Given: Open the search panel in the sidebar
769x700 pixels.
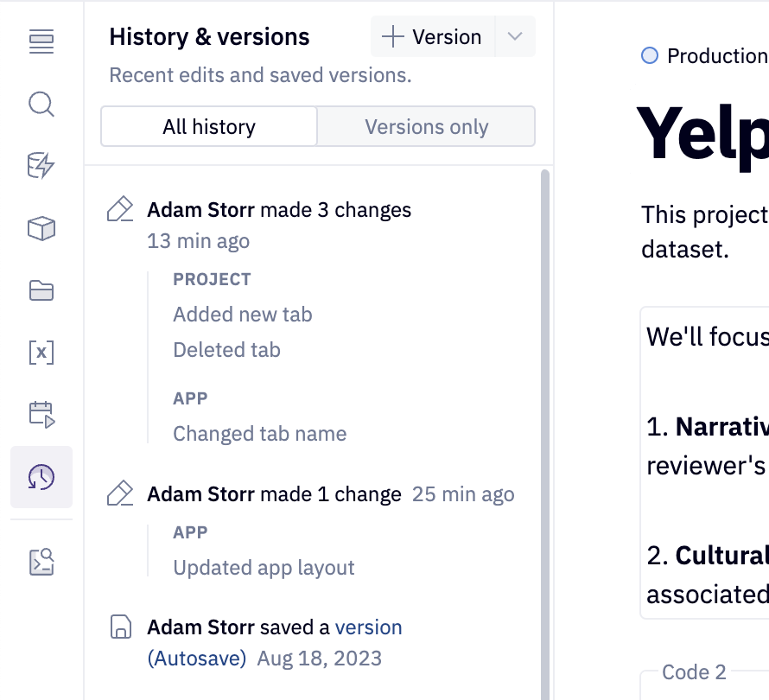Looking at the screenshot, I should coord(41,105).
